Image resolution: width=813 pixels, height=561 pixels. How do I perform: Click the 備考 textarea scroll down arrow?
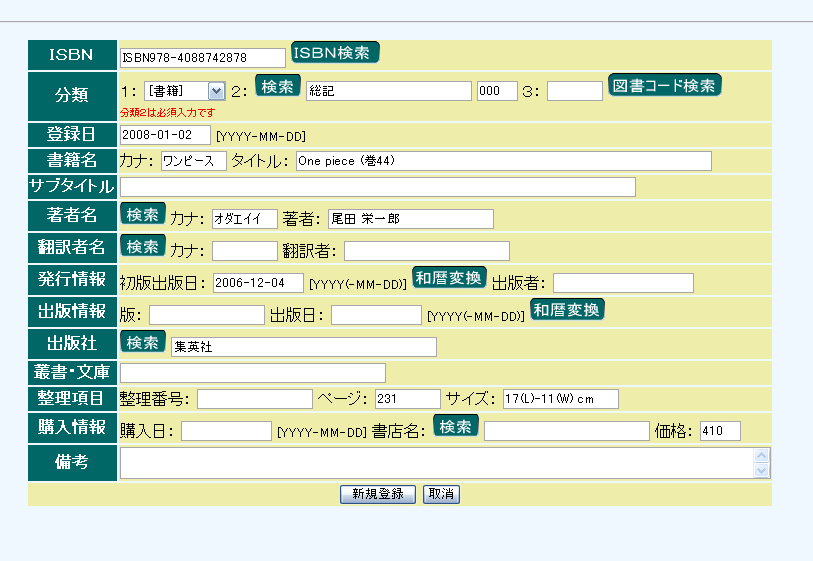click(763, 470)
